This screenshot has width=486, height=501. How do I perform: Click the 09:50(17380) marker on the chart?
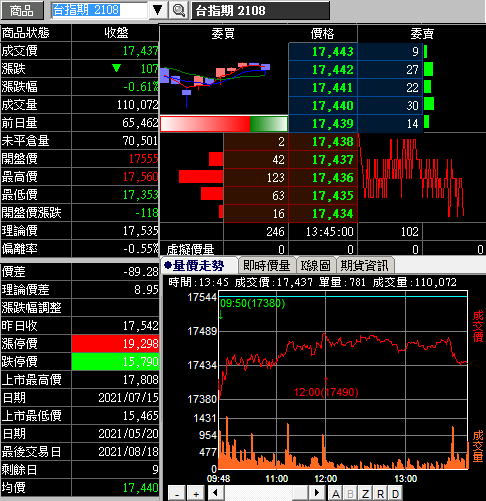(253, 303)
